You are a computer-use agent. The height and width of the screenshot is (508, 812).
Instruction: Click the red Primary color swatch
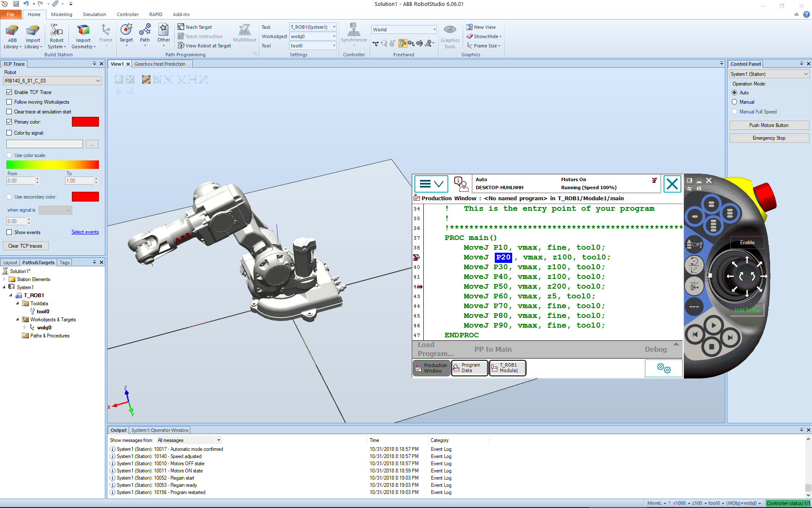pyautogui.click(x=85, y=121)
